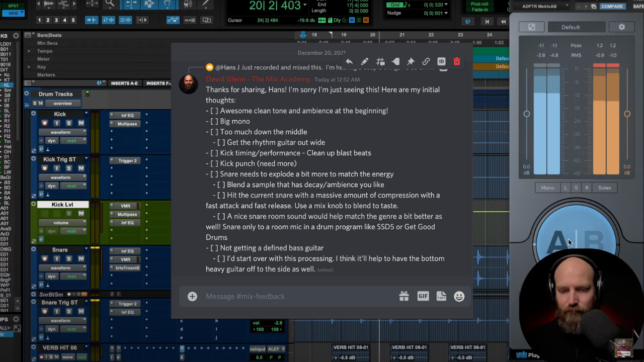Select the Scrubber speaker tool in Pro Tools
Image resolution: width=644 pixels, height=362 pixels.
(x=187, y=4)
